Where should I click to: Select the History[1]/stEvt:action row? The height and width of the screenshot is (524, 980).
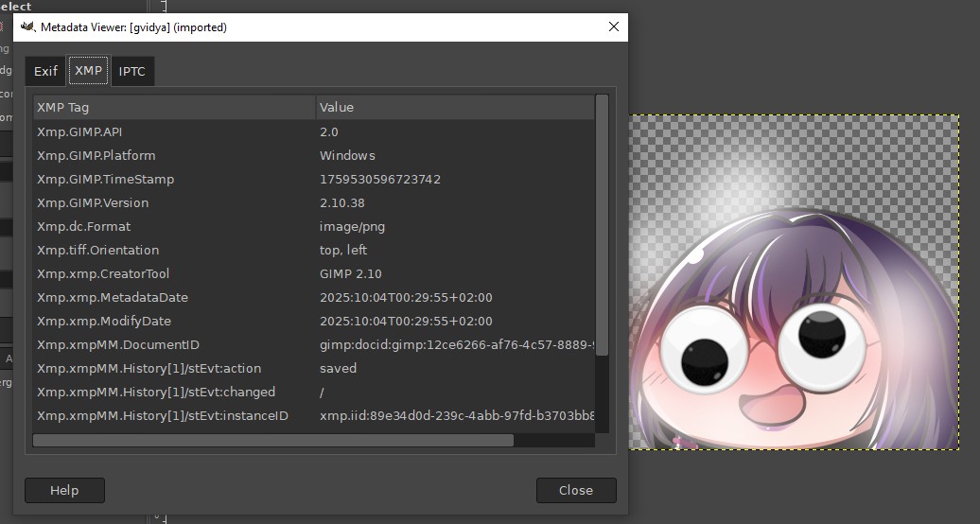314,368
